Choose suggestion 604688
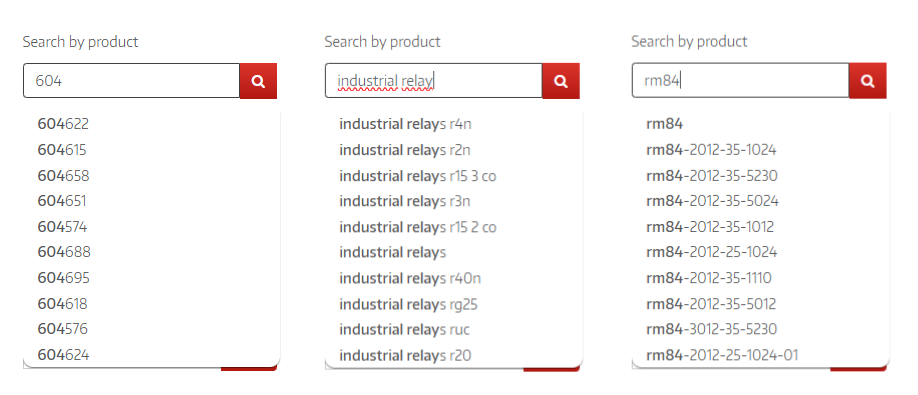The width and height of the screenshot is (918, 395). (x=64, y=252)
